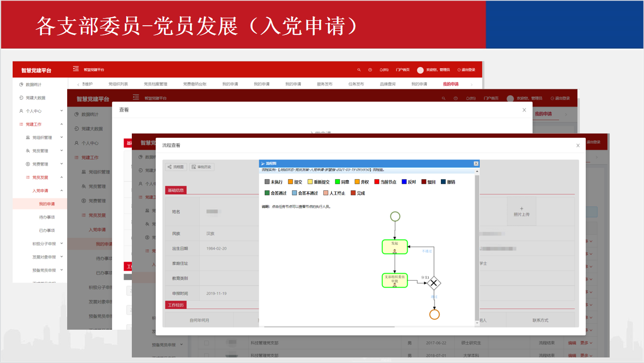Tick the checkbox in the 2017-06-22 row
The image size is (644, 363).
pos(206,343)
